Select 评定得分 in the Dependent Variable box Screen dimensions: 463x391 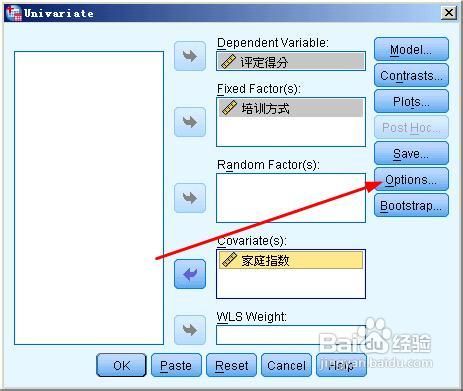291,61
